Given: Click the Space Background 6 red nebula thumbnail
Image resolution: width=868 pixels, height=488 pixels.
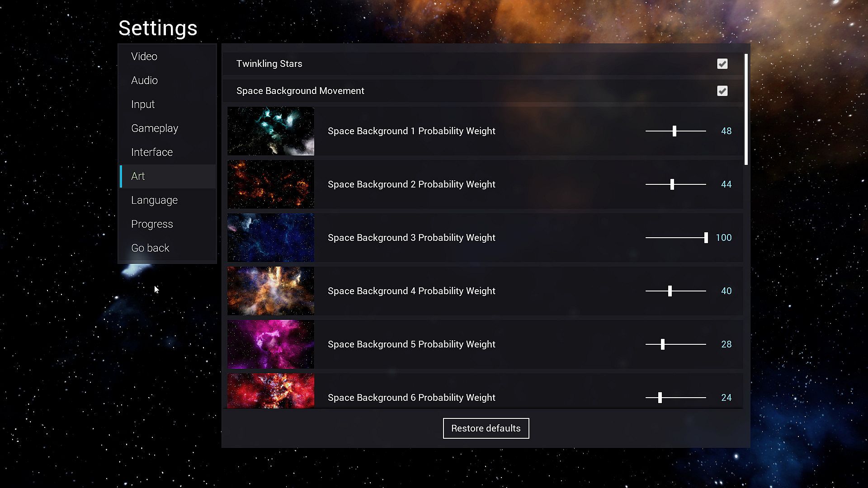Looking at the screenshot, I should (x=270, y=391).
